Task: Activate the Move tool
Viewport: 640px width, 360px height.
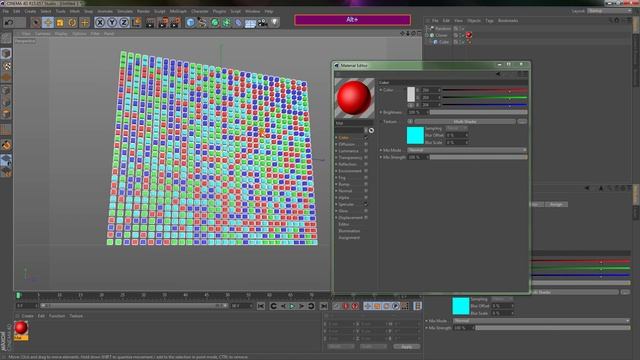Action: pos(48,22)
